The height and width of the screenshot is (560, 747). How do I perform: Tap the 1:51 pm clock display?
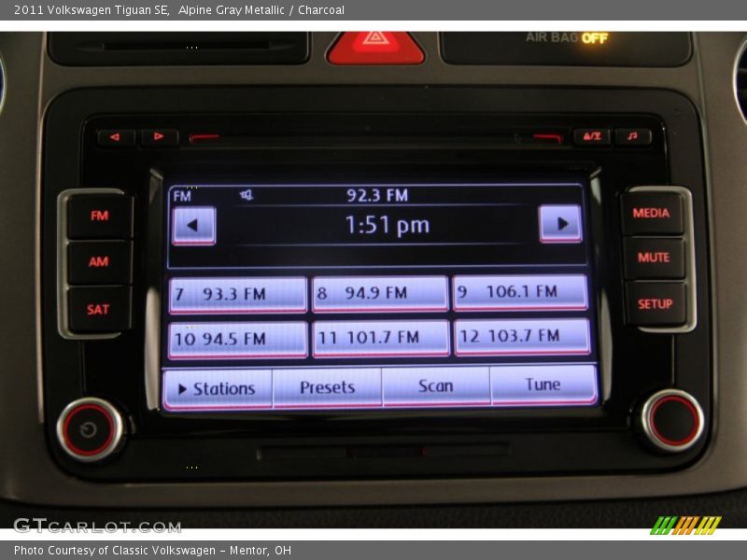(x=387, y=225)
